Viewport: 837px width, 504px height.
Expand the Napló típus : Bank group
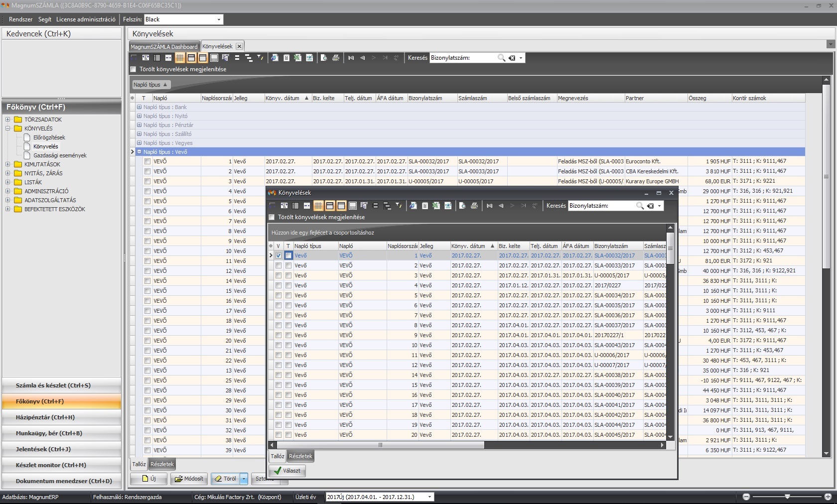click(x=139, y=107)
